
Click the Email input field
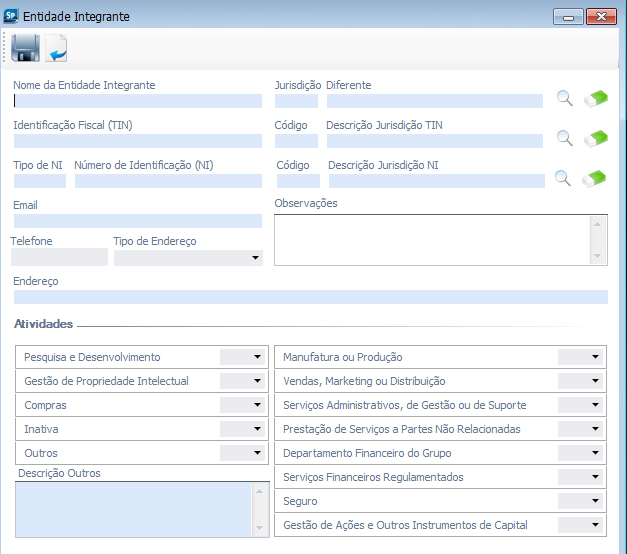(137, 221)
